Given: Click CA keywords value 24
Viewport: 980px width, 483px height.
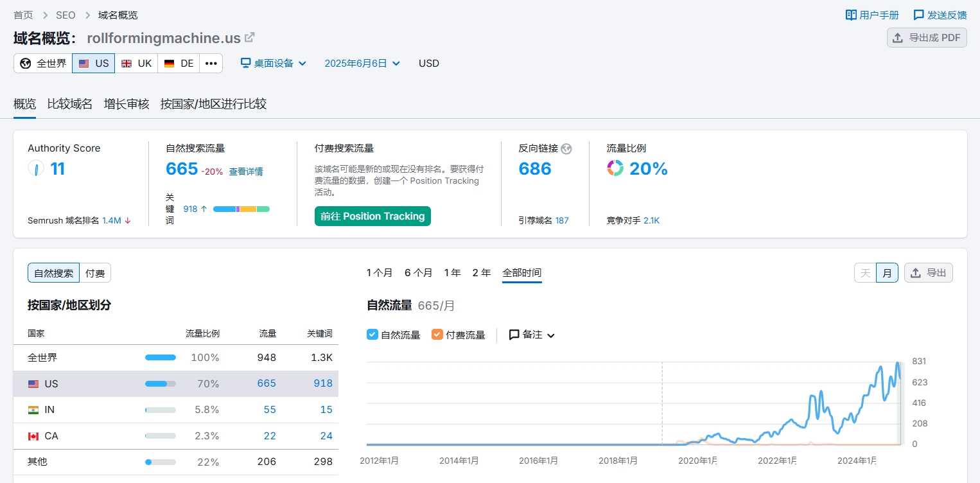Looking at the screenshot, I should 326,436.
